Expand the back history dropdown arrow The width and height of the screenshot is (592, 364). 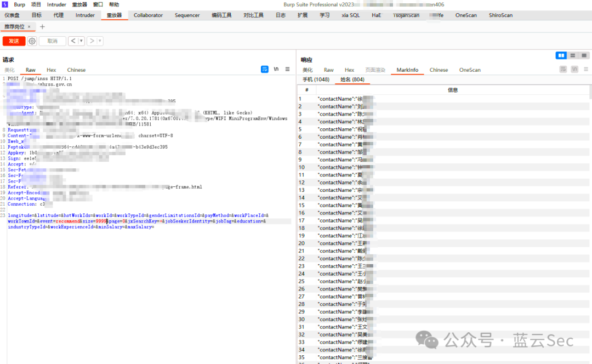[x=81, y=41]
